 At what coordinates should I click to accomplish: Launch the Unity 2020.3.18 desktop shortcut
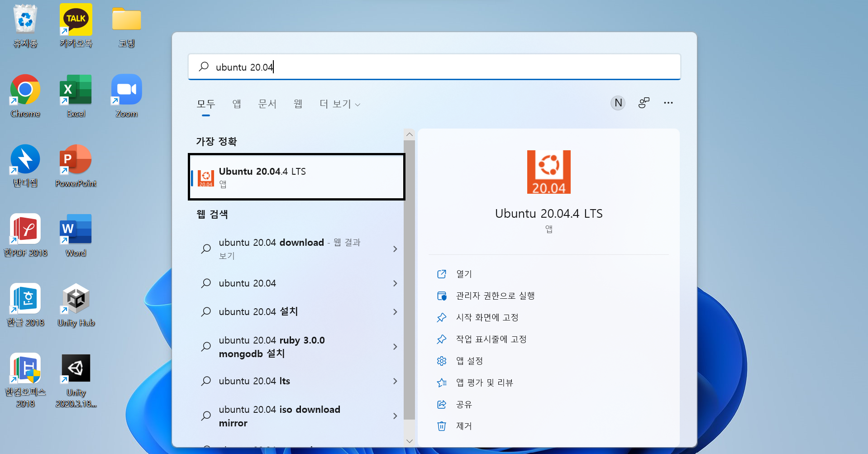76,380
